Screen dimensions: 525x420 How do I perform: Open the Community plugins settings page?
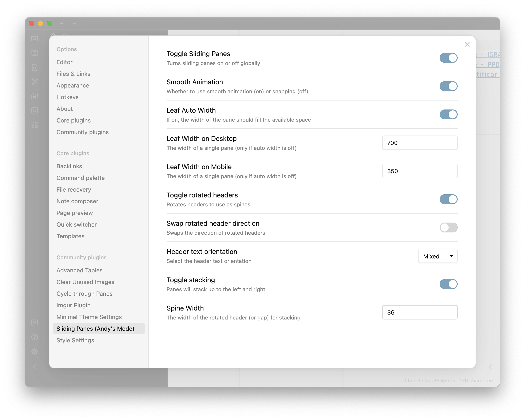click(x=83, y=132)
